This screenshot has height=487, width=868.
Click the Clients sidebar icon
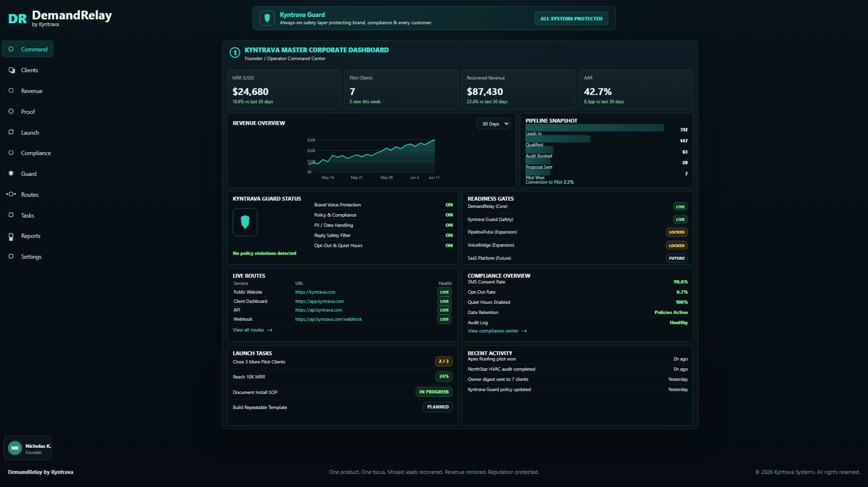[x=12, y=70]
